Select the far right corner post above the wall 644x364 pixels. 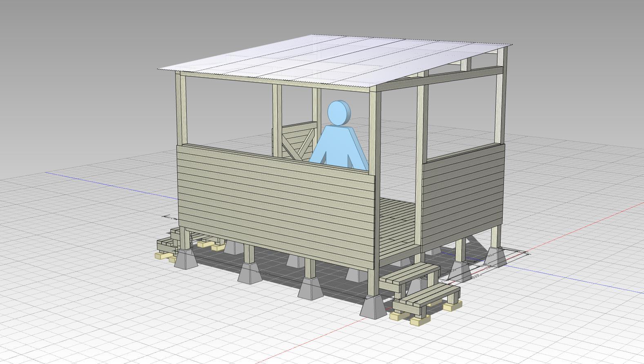click(501, 96)
